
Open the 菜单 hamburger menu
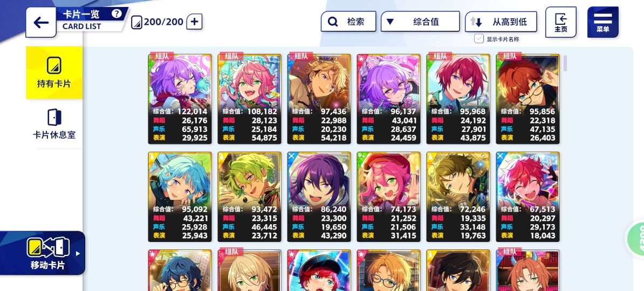(x=602, y=22)
